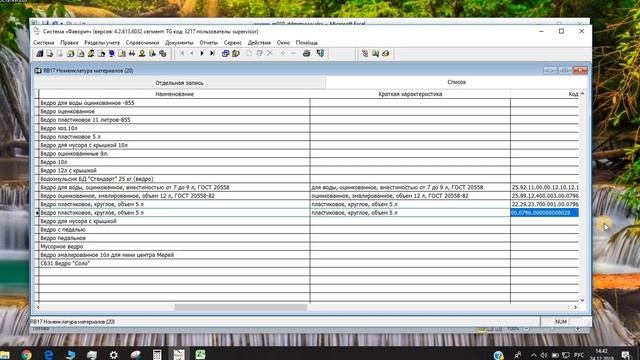Select row Ведро хоз.10л
Viewport: 640px width, 360px height.
[x=174, y=128]
